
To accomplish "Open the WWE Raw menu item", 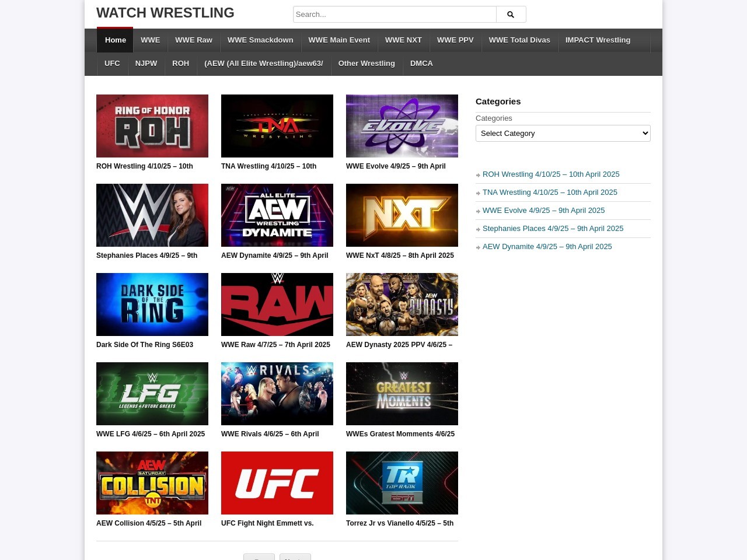I will 194,40.
